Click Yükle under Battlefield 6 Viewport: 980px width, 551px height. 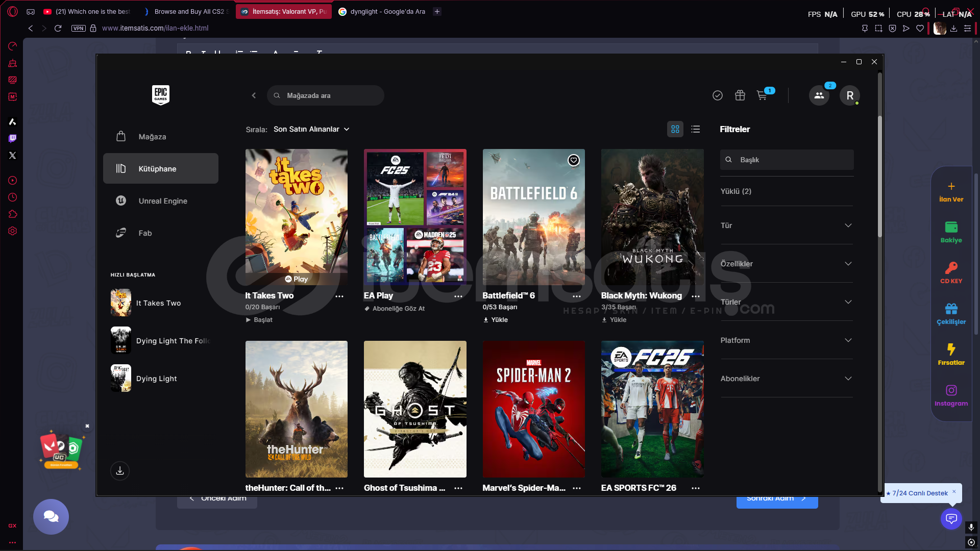(x=496, y=320)
